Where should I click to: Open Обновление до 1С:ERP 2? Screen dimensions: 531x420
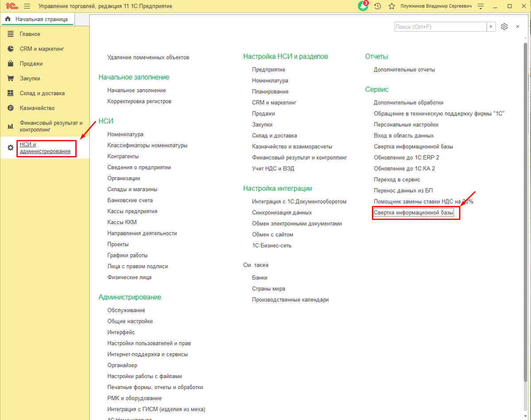407,157
